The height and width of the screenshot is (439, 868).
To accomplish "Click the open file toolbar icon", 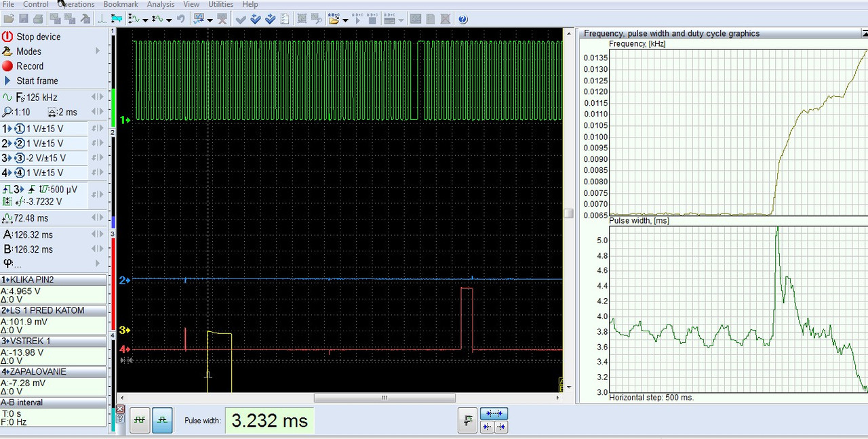I will [8, 19].
